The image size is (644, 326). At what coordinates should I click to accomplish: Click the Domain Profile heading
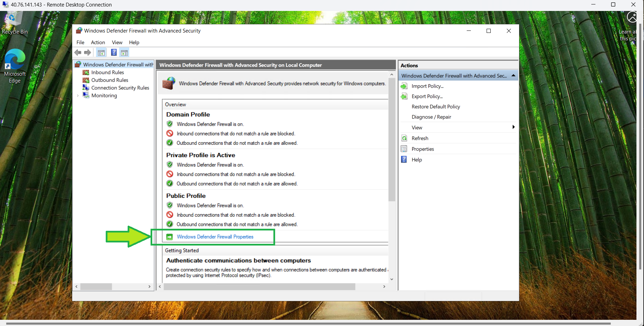(x=188, y=114)
